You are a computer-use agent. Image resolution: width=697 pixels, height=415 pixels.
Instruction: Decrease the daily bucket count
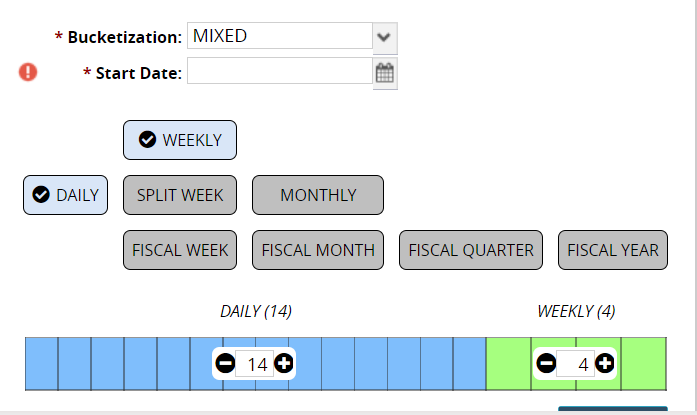[x=226, y=363]
